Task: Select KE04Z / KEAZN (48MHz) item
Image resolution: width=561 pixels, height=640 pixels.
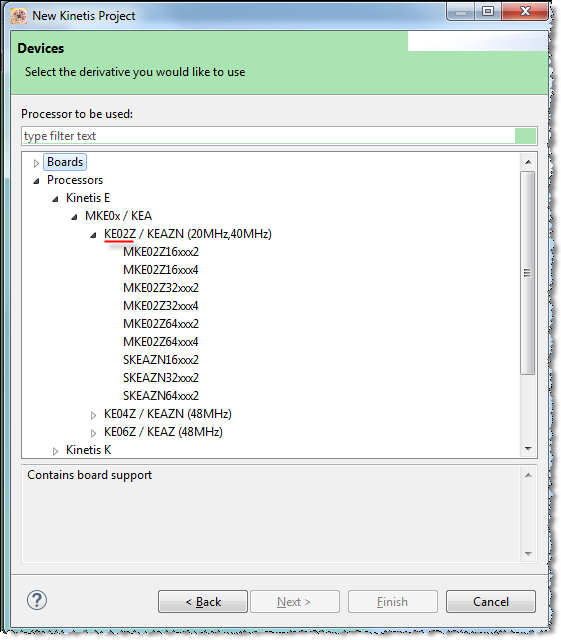Action: pos(167,414)
